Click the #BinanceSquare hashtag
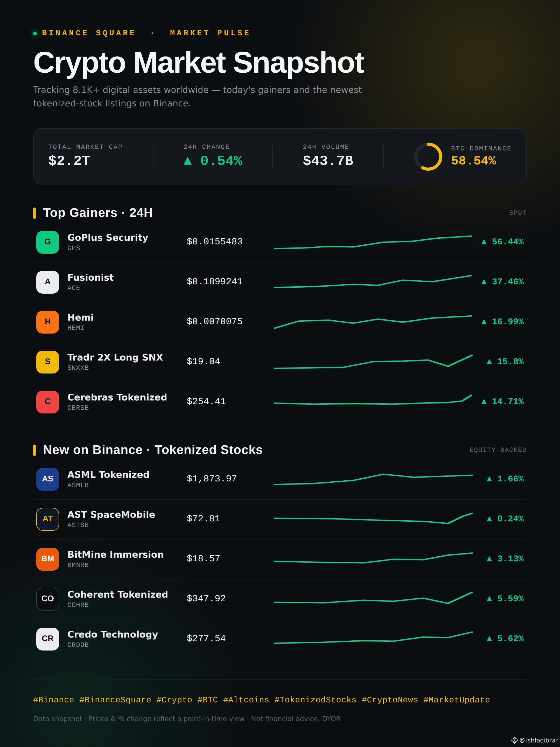560x747 pixels. click(x=115, y=700)
